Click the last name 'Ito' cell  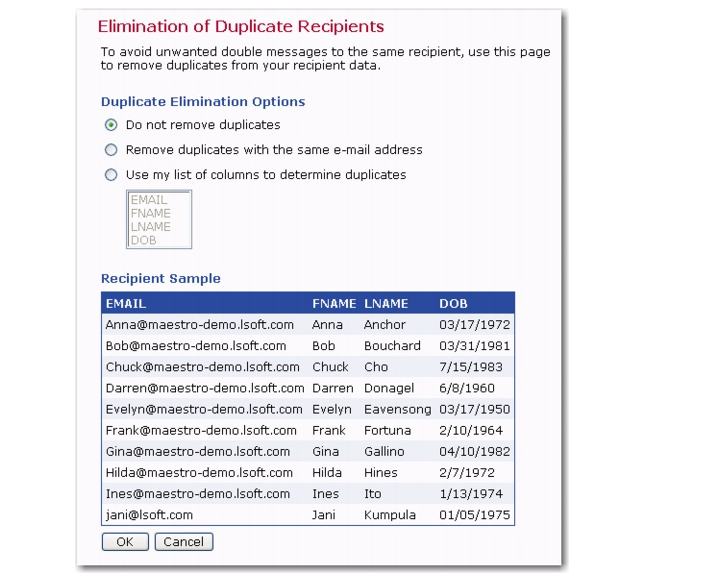pos(373,493)
